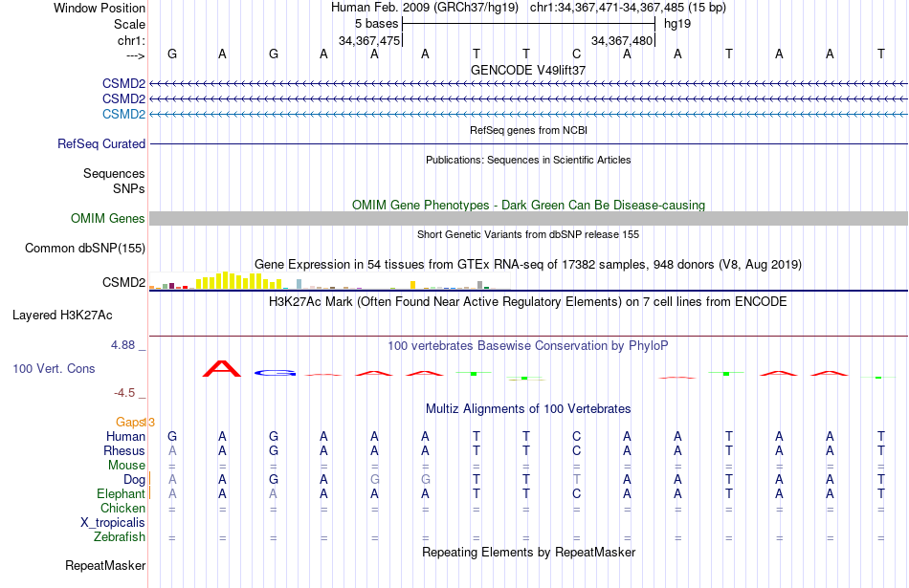Click the hg19 label beside the scale bar
Image resolution: width=909 pixels, height=588 pixels.
pos(677,24)
